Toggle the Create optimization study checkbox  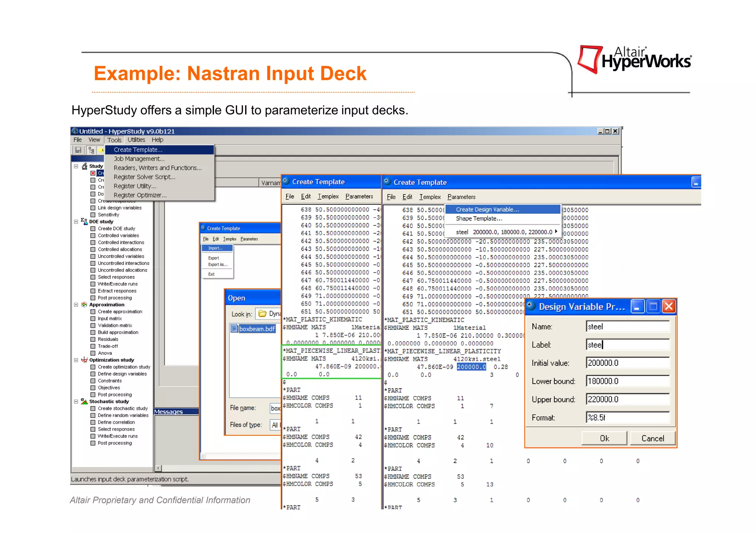pyautogui.click(x=93, y=367)
